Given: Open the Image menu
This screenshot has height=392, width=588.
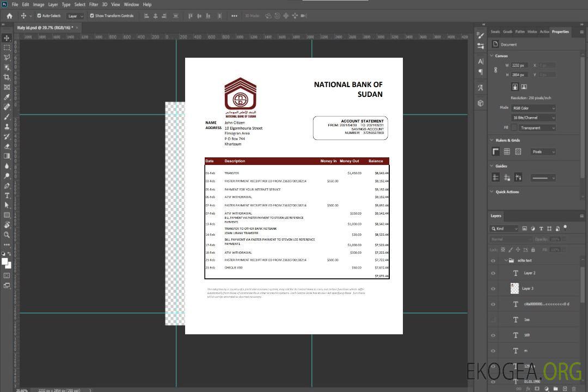Looking at the screenshot, I should (39, 4).
